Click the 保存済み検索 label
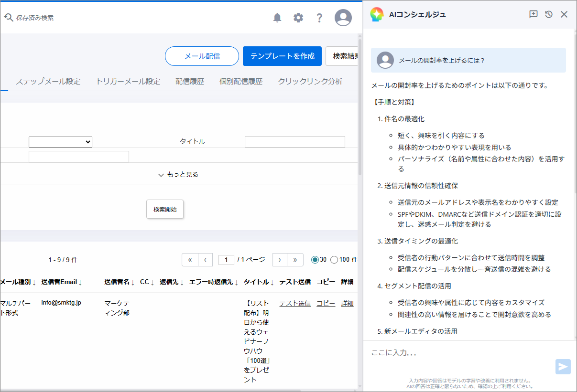The image size is (577, 392). pyautogui.click(x=35, y=18)
